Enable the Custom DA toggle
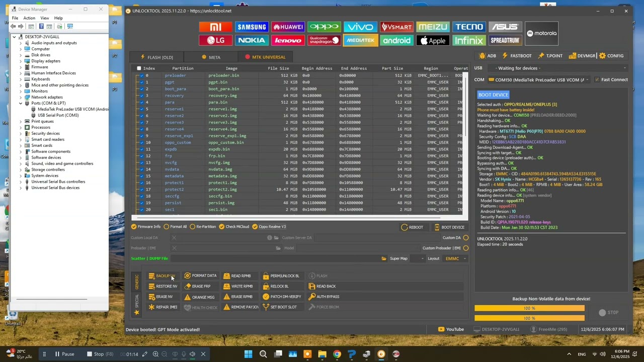 (465, 238)
